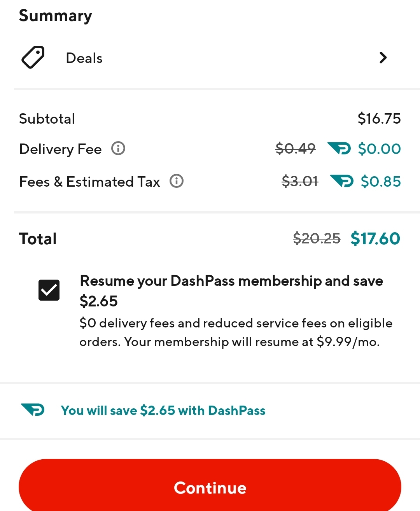420x511 pixels.
Task: Tap the crossed-out $20.25 total
Action: tap(317, 238)
